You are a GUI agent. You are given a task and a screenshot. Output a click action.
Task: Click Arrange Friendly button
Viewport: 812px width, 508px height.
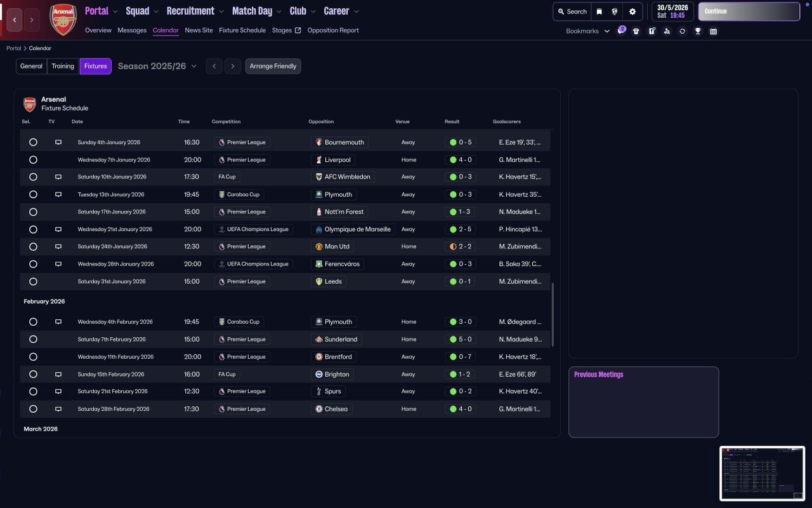pyautogui.click(x=273, y=66)
